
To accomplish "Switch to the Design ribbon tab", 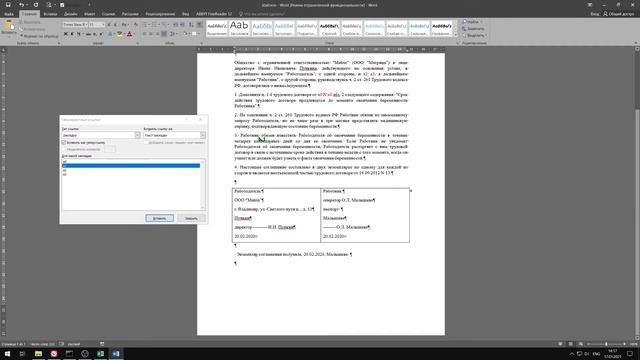I will [x=71, y=14].
